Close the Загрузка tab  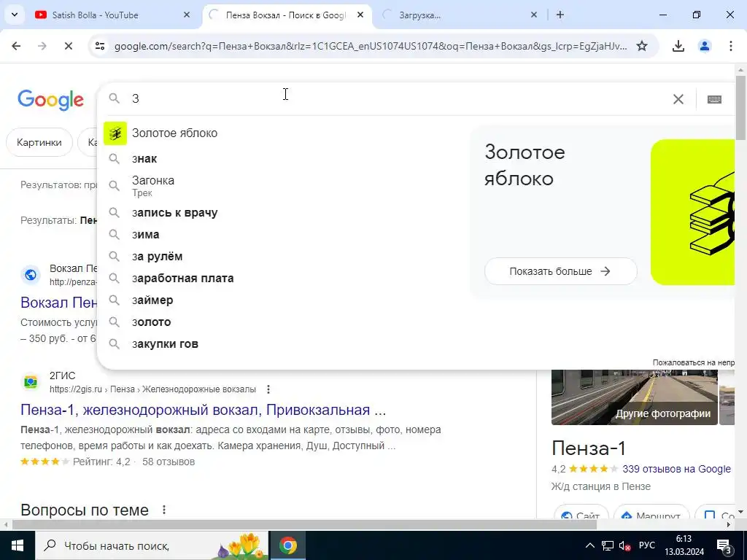[534, 15]
